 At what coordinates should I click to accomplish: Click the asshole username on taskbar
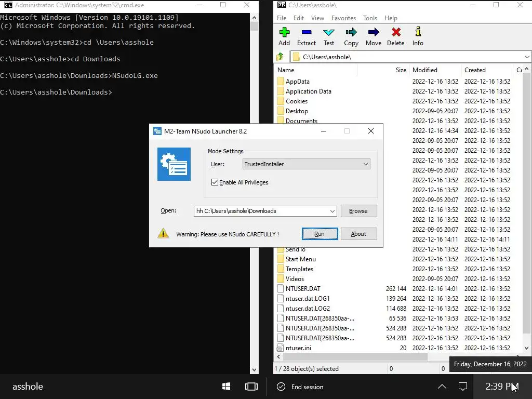click(x=28, y=387)
